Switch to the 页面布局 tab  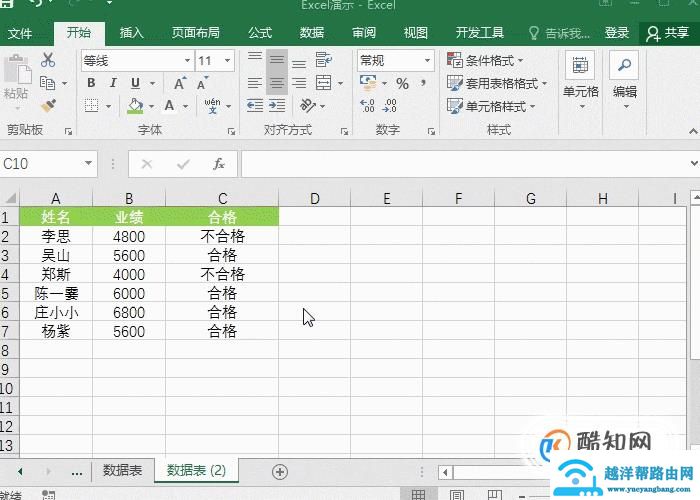[196, 33]
